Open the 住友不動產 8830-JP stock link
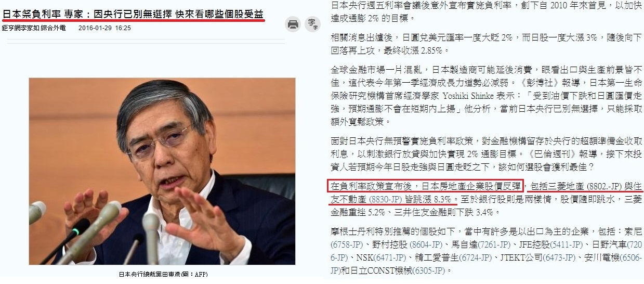This screenshot has width=644, height=284. [x=386, y=199]
